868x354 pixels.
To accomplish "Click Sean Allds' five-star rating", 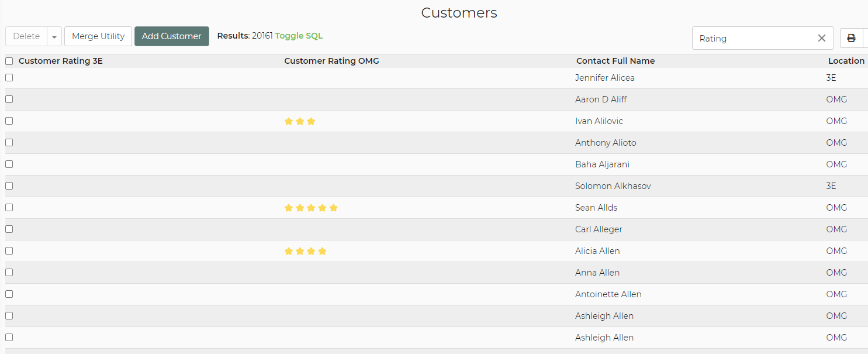I will [x=311, y=208].
